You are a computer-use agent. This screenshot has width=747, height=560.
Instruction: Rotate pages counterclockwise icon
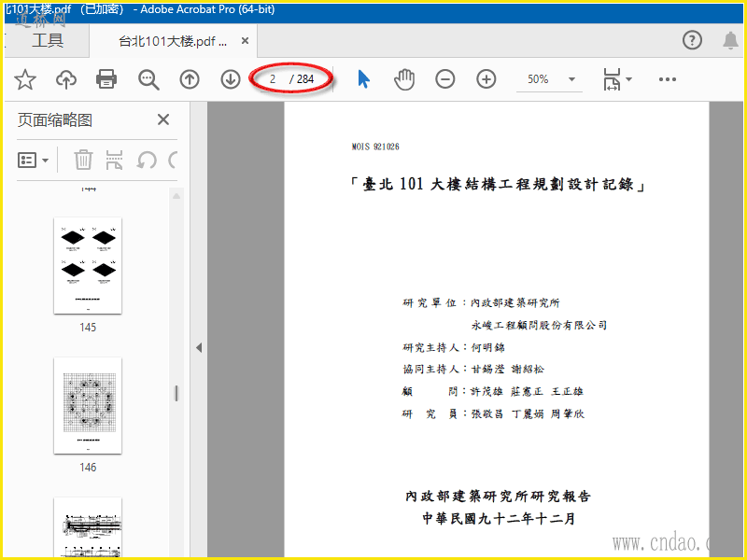pos(147,160)
